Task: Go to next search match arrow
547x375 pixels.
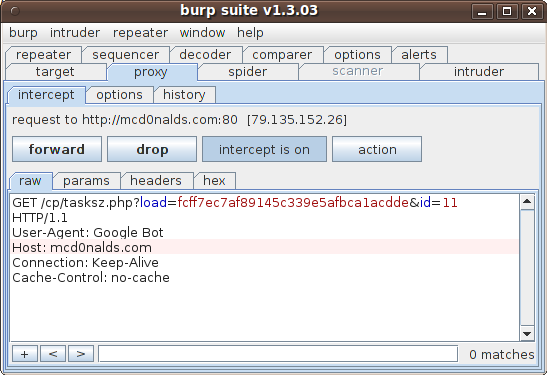Action: tap(81, 354)
